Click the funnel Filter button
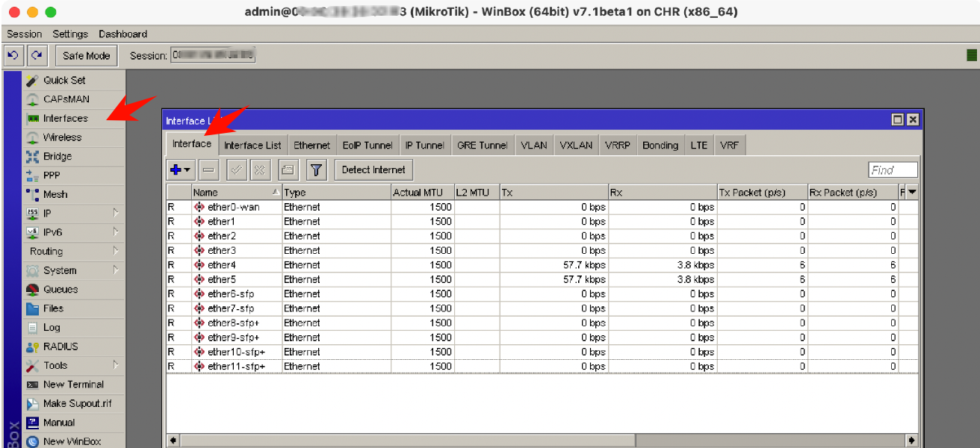The width and height of the screenshot is (980, 448). tap(317, 170)
